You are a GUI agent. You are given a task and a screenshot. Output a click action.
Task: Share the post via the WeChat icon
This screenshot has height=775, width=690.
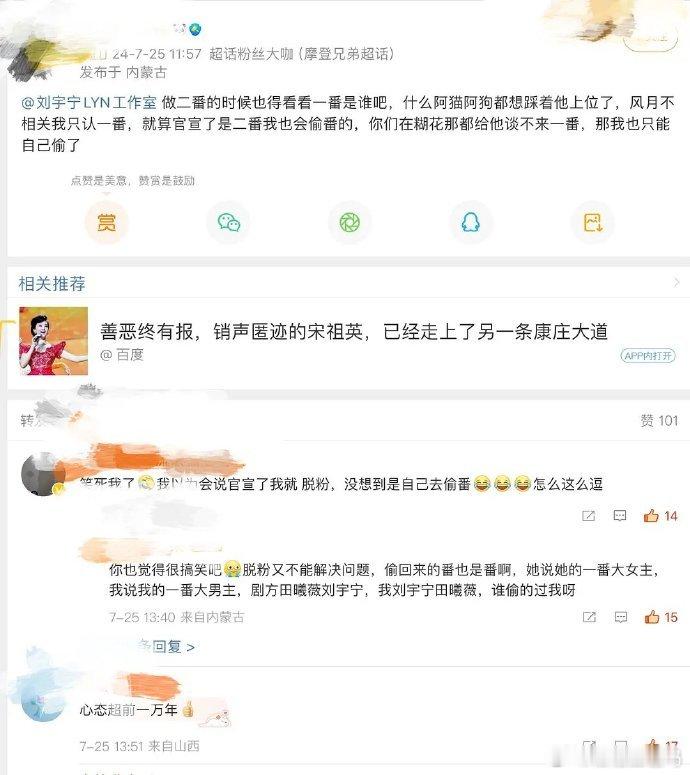pyautogui.click(x=229, y=222)
